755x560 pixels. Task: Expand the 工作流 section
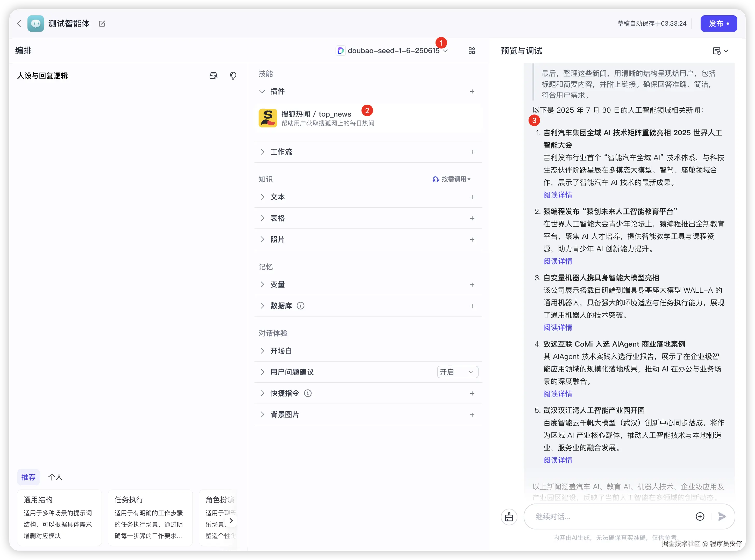point(281,152)
